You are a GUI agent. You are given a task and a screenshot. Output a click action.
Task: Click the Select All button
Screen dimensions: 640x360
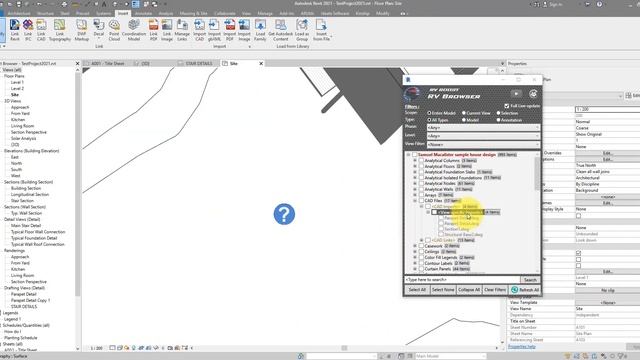tap(417, 290)
